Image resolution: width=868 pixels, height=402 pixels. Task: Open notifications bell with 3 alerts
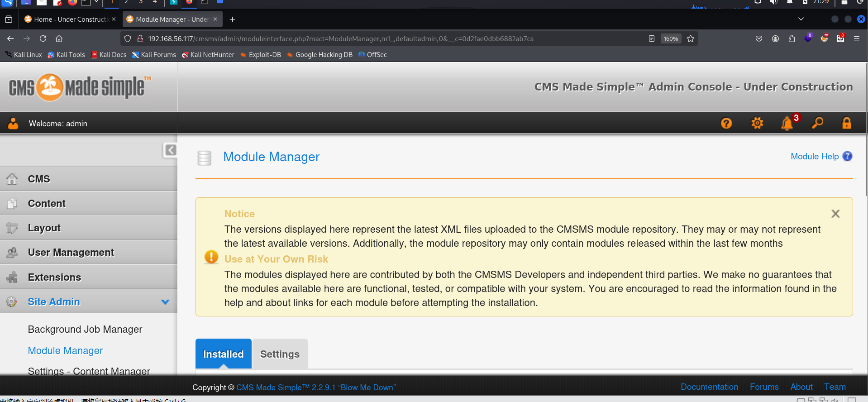[x=788, y=123]
